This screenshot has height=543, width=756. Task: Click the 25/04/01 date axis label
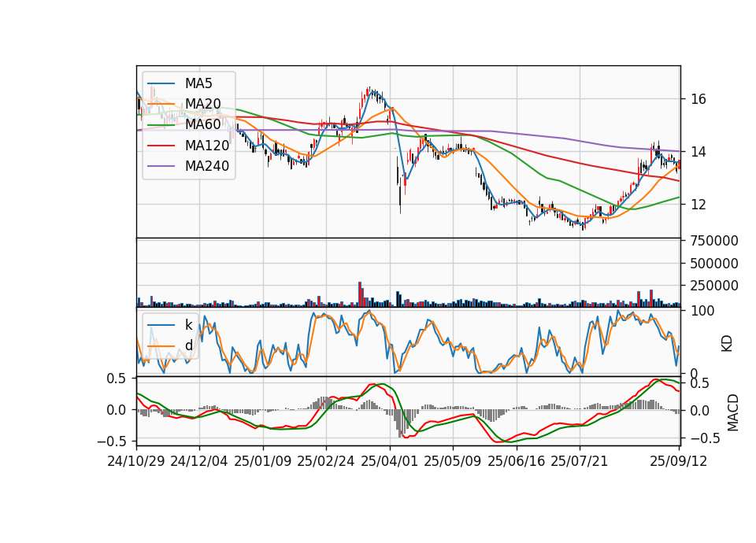(389, 461)
